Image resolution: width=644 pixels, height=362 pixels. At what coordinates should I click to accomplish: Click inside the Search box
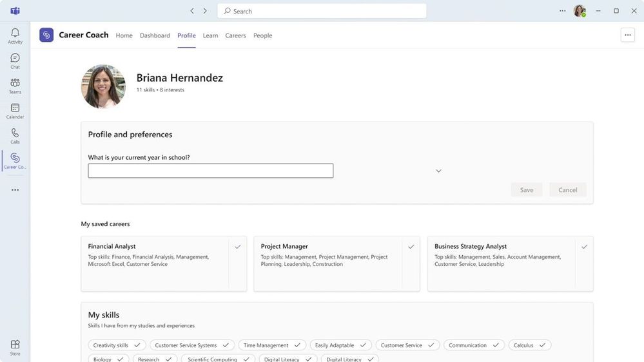[x=322, y=11]
